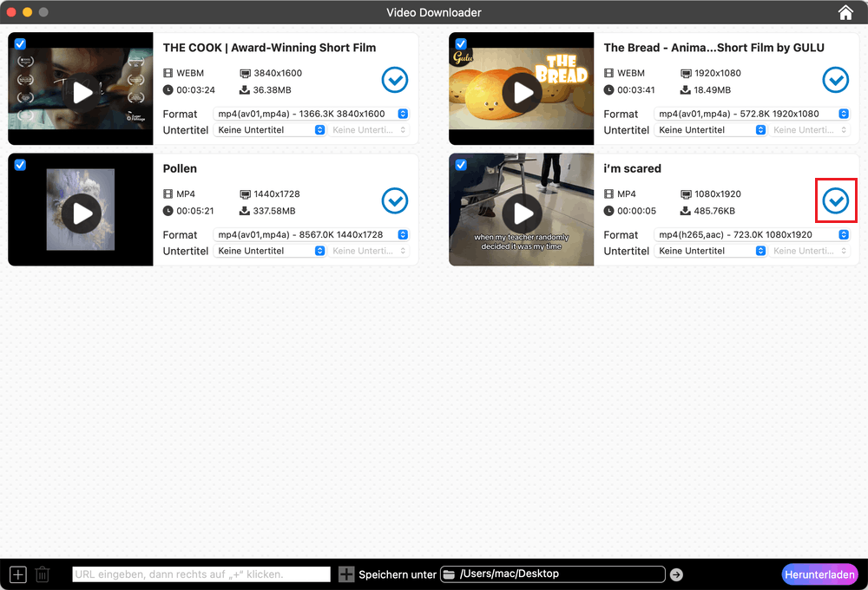Click the round checkmark for i'm scared
The image size is (868, 590).
click(835, 200)
